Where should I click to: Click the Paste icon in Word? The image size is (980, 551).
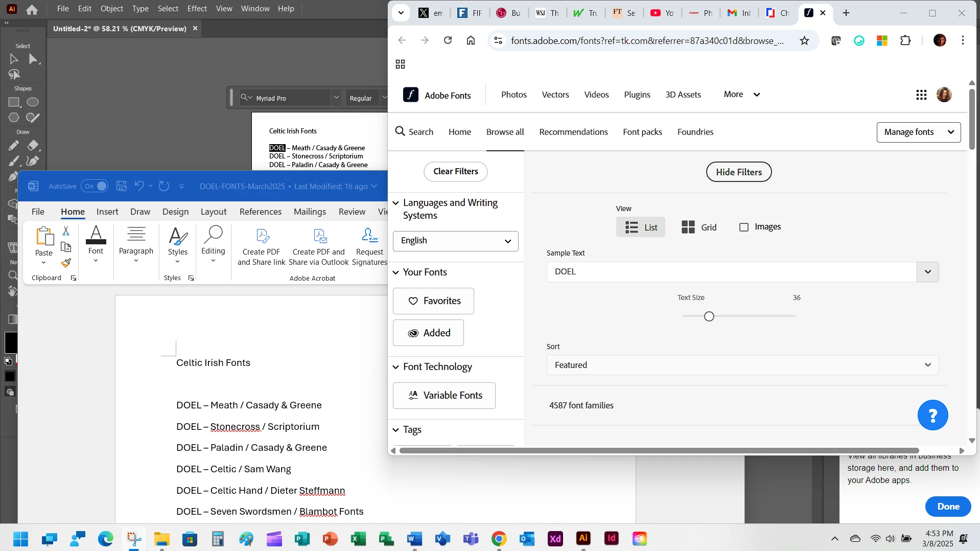[x=44, y=237]
